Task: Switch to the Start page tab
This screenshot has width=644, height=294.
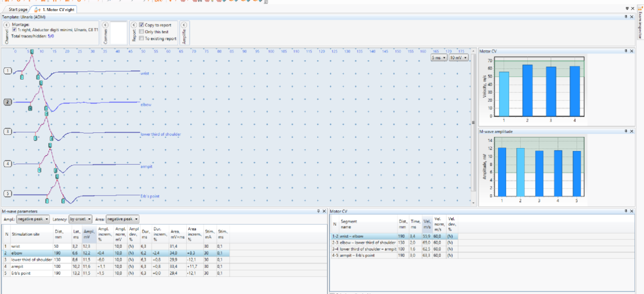Action: pos(18,10)
